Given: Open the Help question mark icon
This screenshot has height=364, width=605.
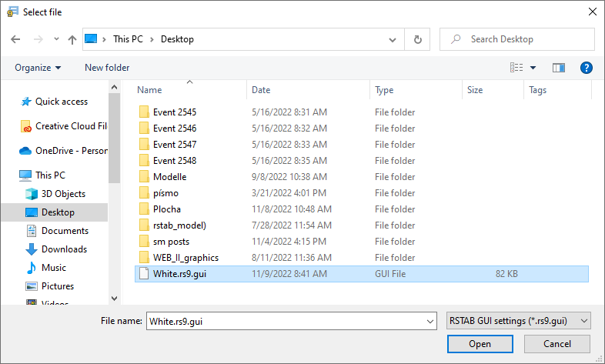Looking at the screenshot, I should point(586,68).
